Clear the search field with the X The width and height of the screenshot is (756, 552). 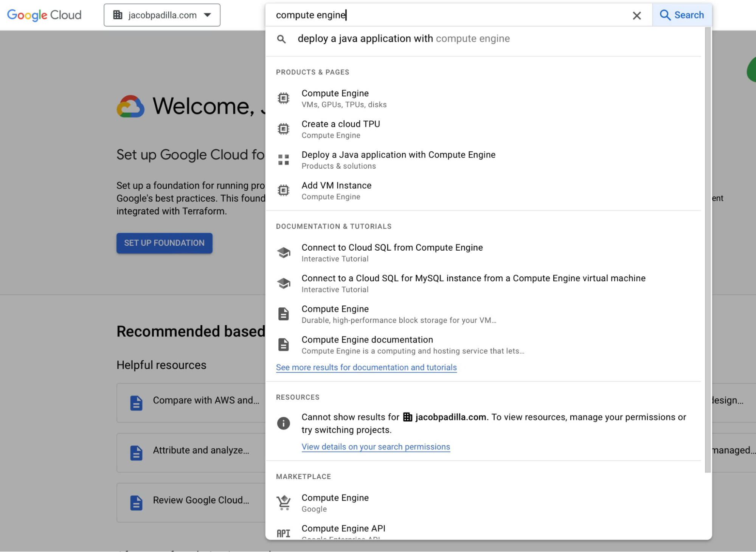pos(637,16)
